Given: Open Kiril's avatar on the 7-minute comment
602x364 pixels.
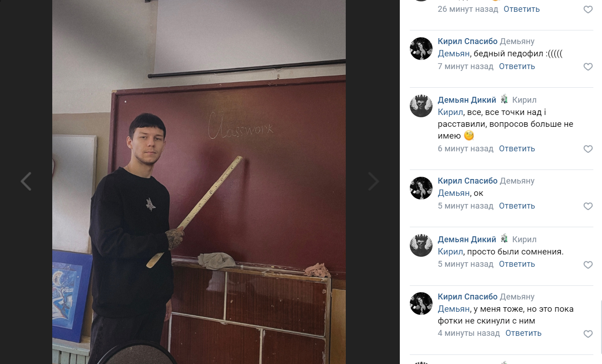Looking at the screenshot, I should tap(421, 49).
